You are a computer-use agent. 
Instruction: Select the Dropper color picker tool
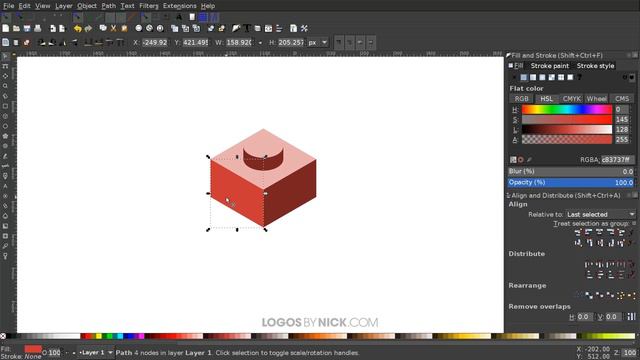point(5,246)
